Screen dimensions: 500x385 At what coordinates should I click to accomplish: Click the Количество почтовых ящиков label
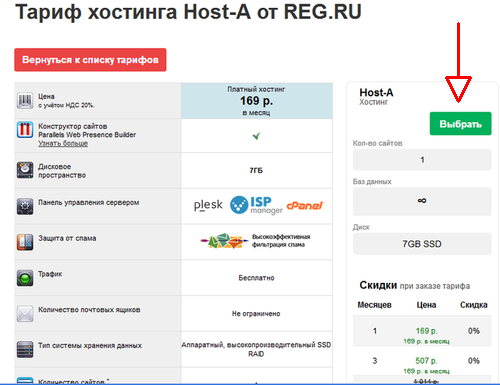click(x=89, y=310)
